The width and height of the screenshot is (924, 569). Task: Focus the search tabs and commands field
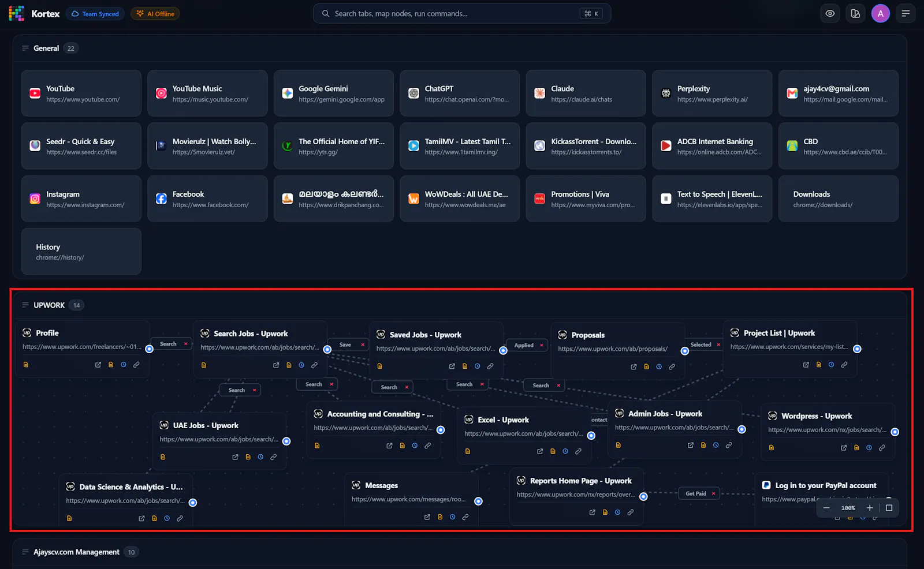pos(462,13)
